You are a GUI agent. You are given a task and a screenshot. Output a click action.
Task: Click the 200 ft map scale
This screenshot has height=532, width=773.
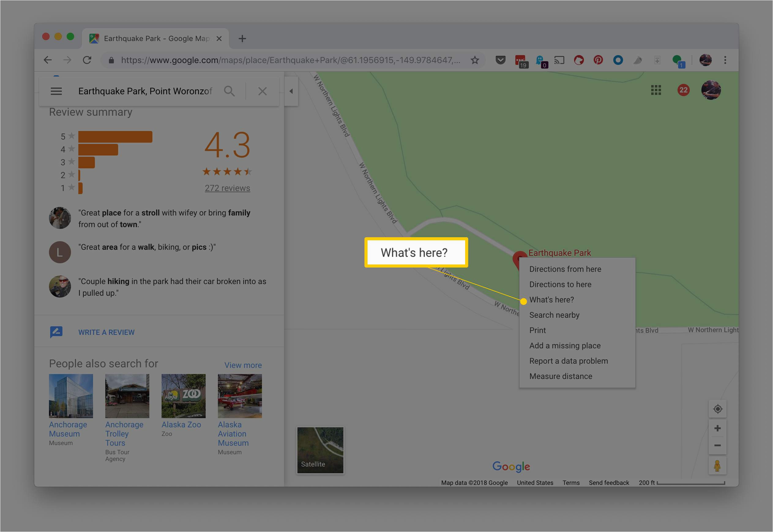682,483
